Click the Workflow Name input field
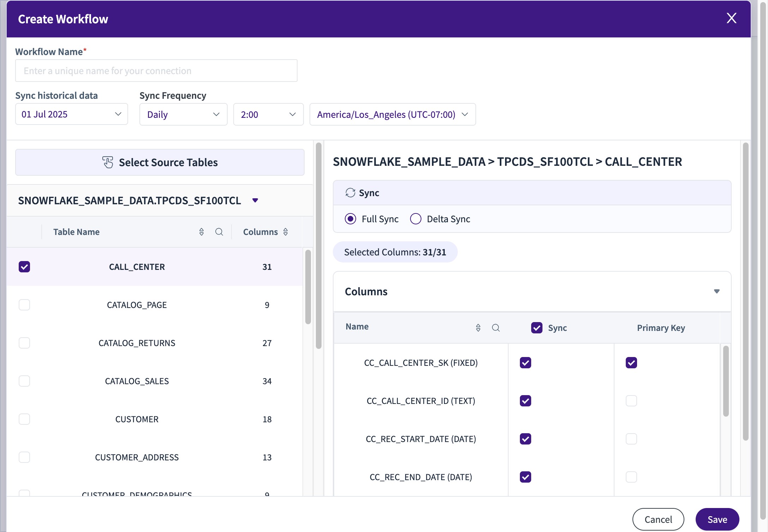 click(x=156, y=71)
